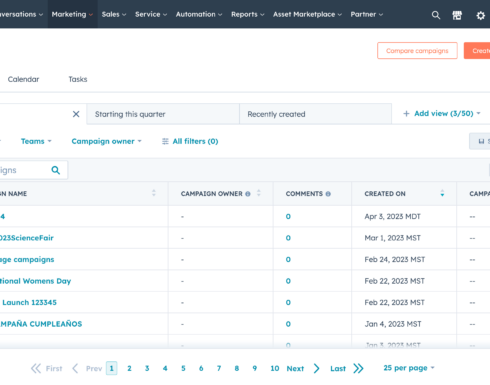490x385 pixels.
Task: Open the ScienceFair campaign link
Action: pos(27,238)
